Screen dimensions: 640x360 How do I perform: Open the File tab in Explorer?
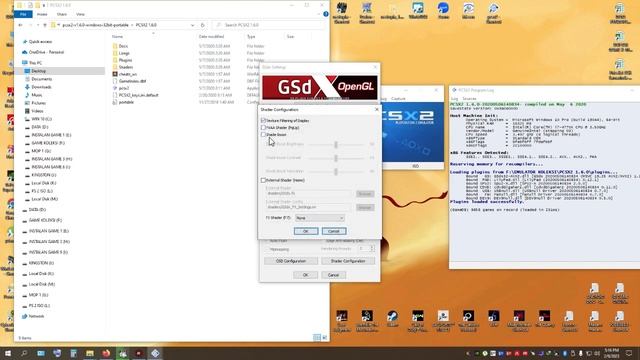23,14
